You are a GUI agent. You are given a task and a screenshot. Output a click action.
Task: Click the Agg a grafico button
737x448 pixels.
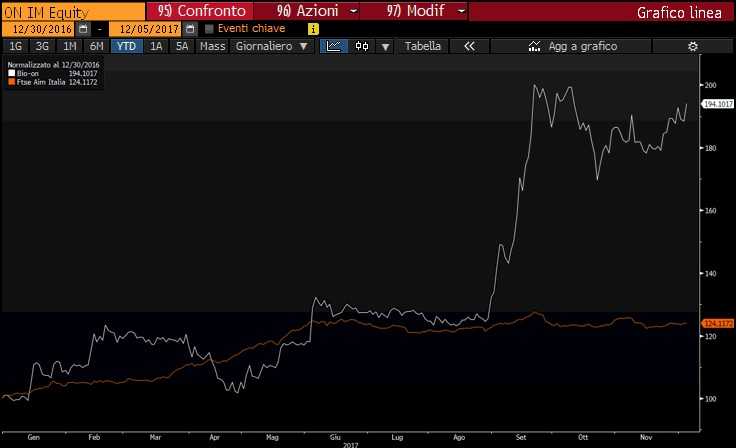[x=571, y=46]
